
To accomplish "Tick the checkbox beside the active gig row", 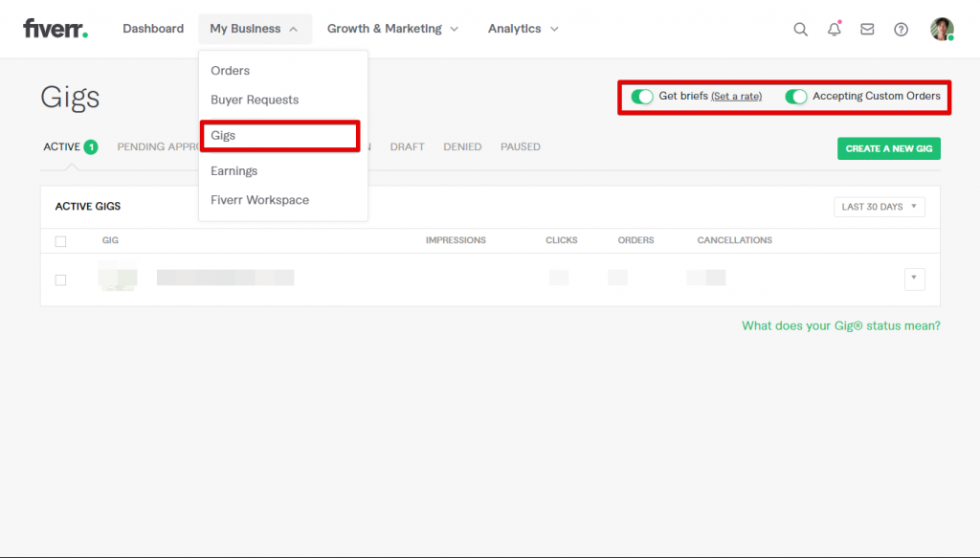I will (60, 279).
